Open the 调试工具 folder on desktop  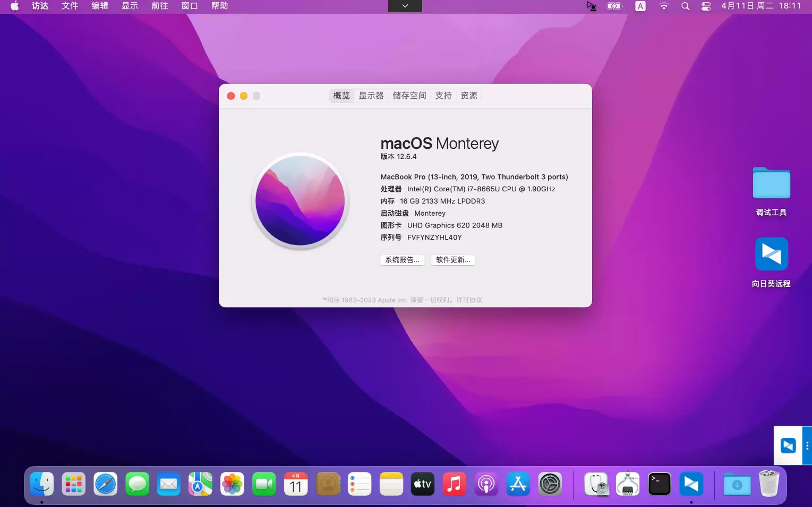tap(771, 184)
